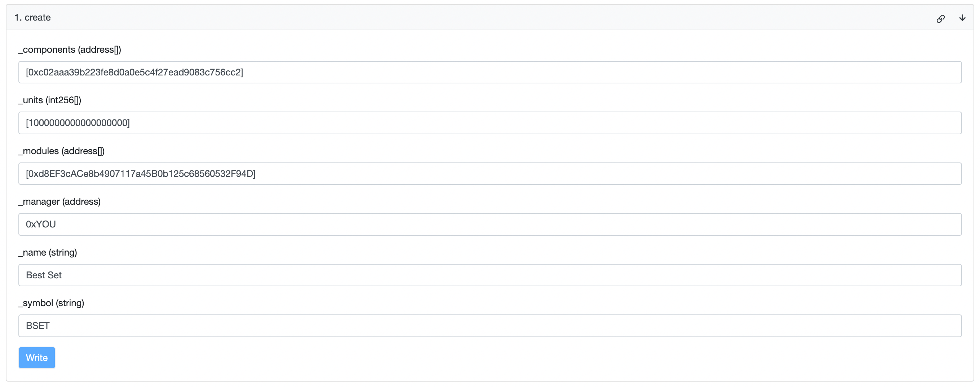Click the "_components (address[])" label

[x=70, y=50]
